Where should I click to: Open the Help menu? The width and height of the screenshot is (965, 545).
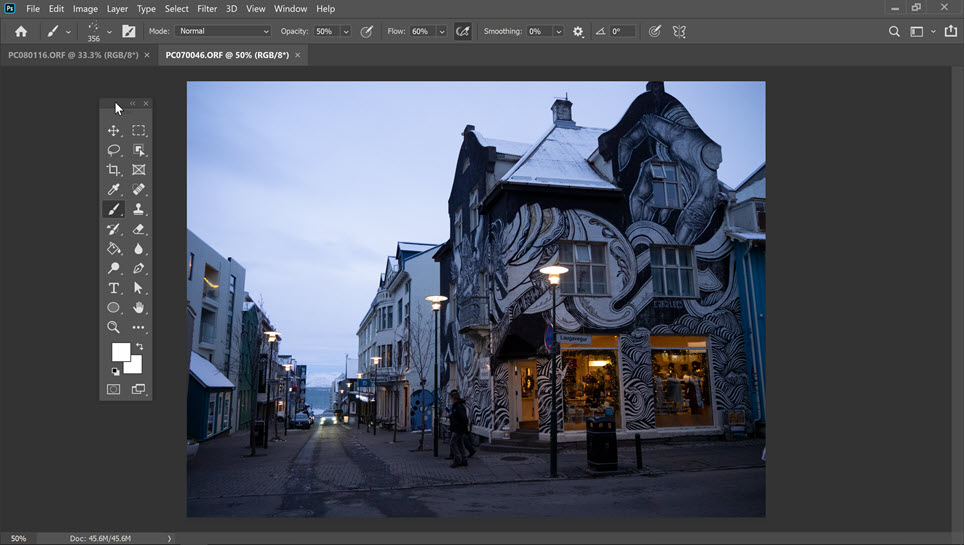pos(326,9)
